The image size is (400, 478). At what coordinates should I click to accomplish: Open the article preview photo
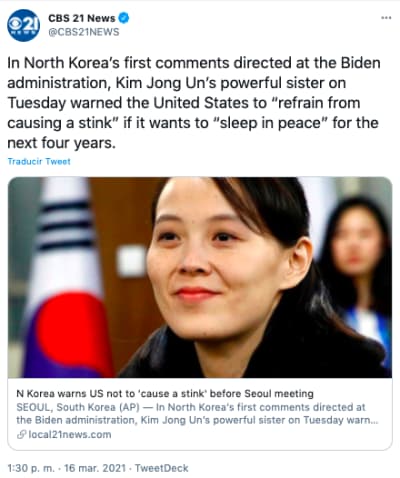point(200,277)
